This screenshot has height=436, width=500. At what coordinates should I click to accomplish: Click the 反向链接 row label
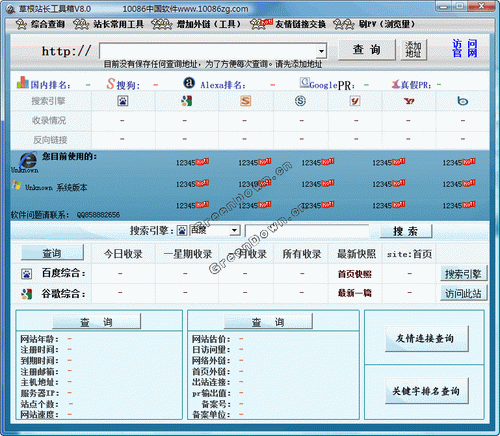pyautogui.click(x=50, y=140)
